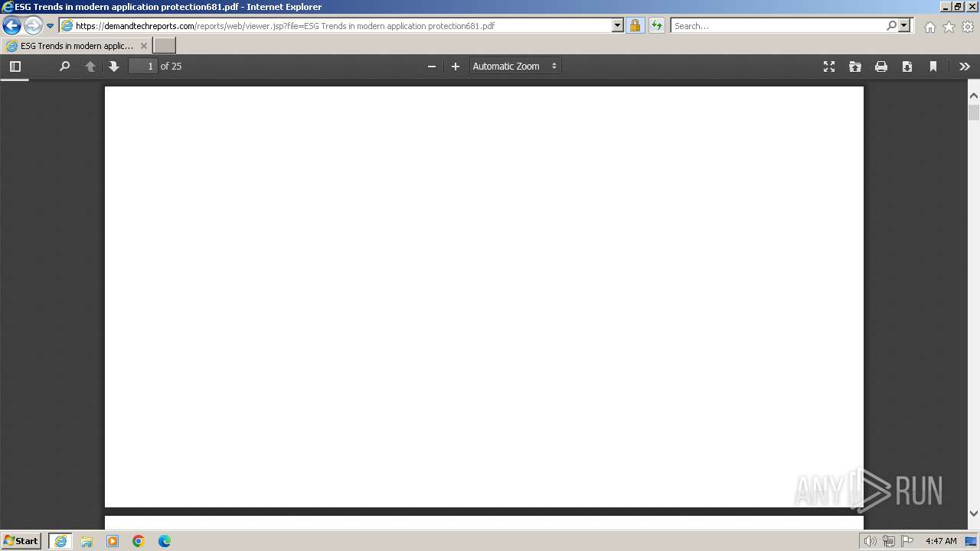Open the find in document search
This screenshot has width=980, height=551.
point(64,67)
